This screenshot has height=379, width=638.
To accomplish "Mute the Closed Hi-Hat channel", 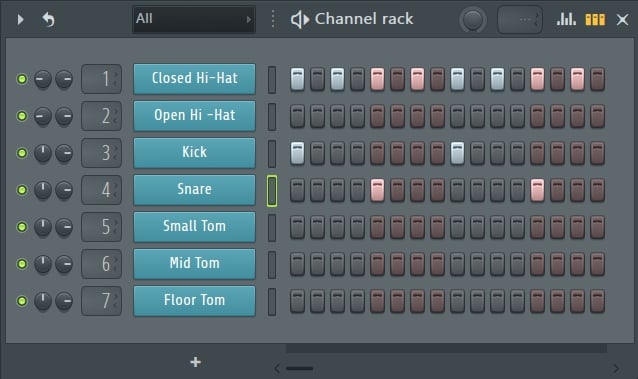I will [22, 79].
